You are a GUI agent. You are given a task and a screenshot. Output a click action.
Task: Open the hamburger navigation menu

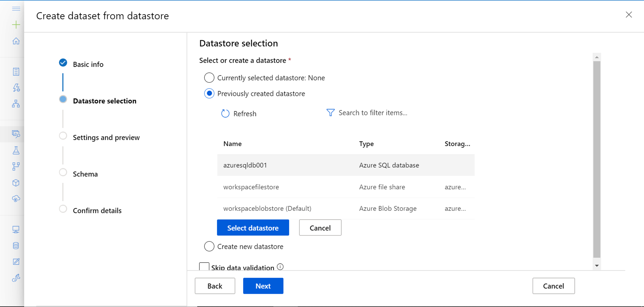point(16,9)
